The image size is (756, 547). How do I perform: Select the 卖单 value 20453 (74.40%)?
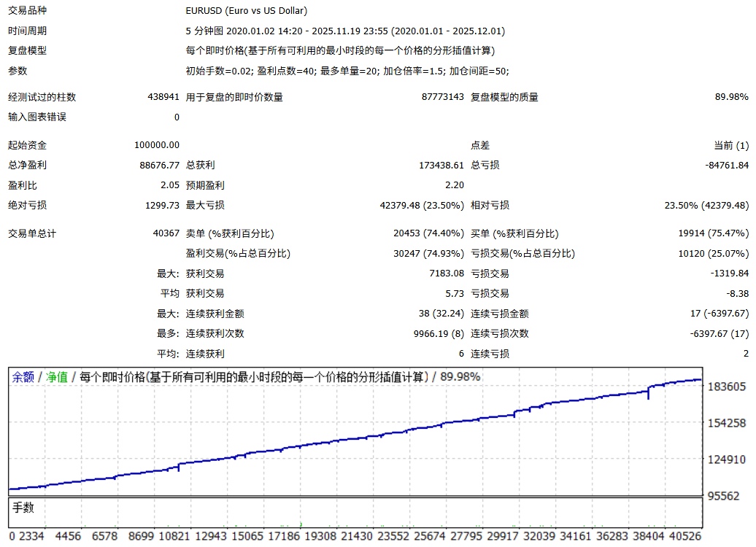coord(428,234)
